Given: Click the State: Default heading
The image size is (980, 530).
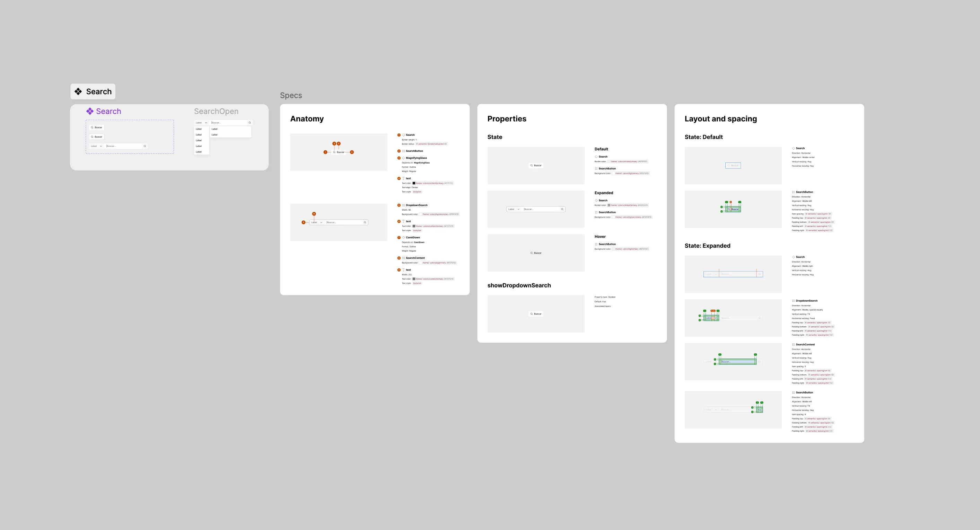Looking at the screenshot, I should [x=703, y=137].
